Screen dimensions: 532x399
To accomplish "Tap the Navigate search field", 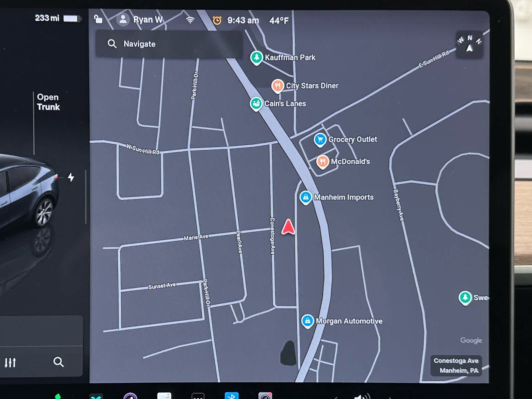I will point(170,44).
